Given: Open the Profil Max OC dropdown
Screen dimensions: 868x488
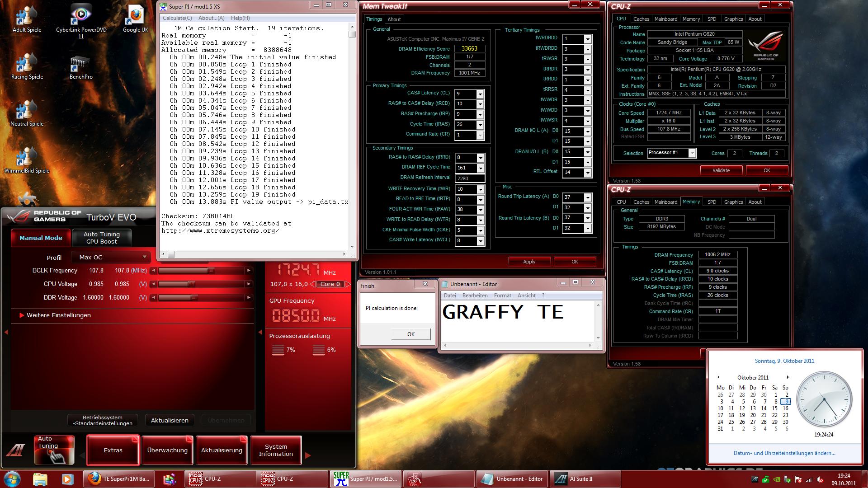Looking at the screenshot, I should 111,257.
